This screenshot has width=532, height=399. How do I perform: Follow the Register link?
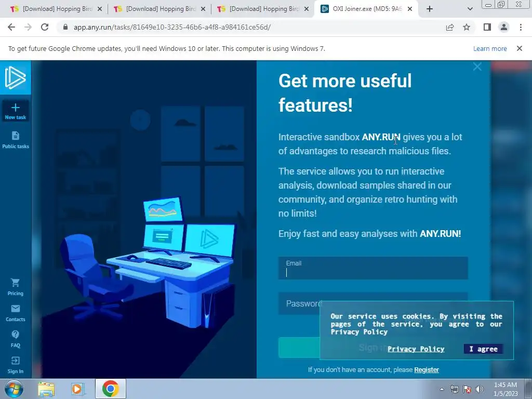(x=427, y=369)
